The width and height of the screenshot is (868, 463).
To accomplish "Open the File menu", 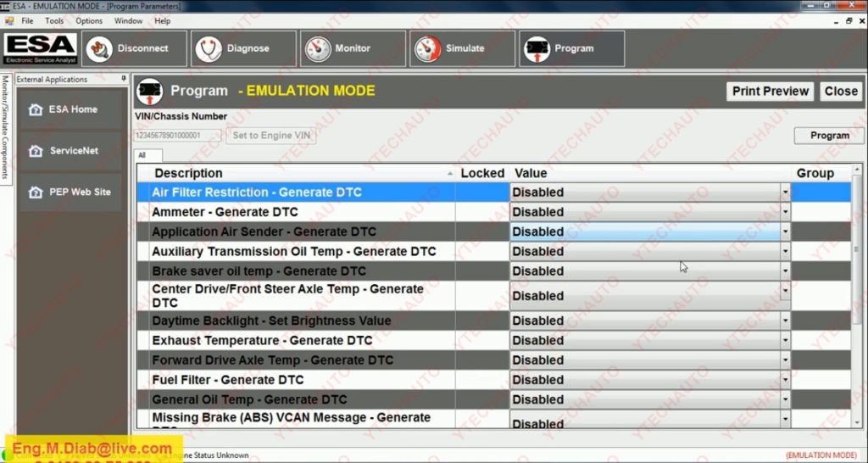I will click(27, 21).
